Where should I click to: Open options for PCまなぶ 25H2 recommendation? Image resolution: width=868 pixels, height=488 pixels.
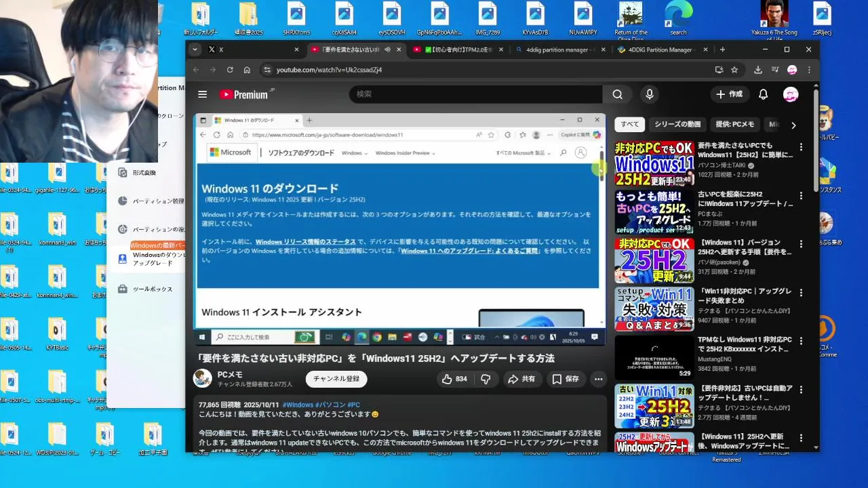pyautogui.click(x=801, y=196)
